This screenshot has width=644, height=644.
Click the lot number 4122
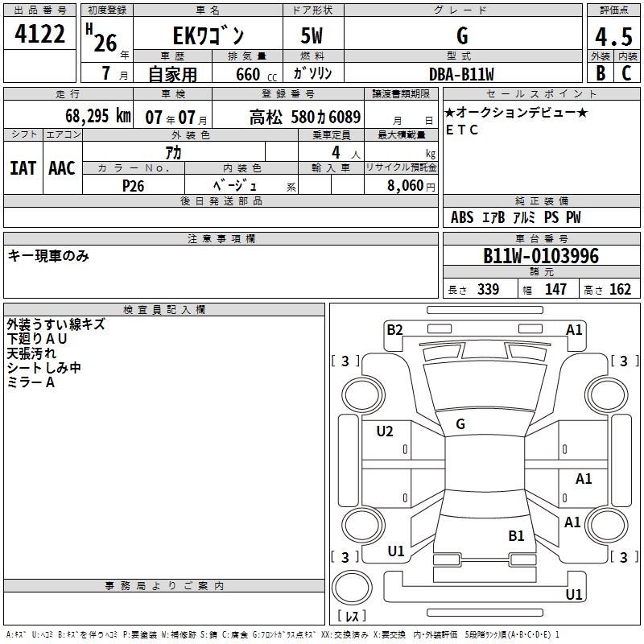39,33
